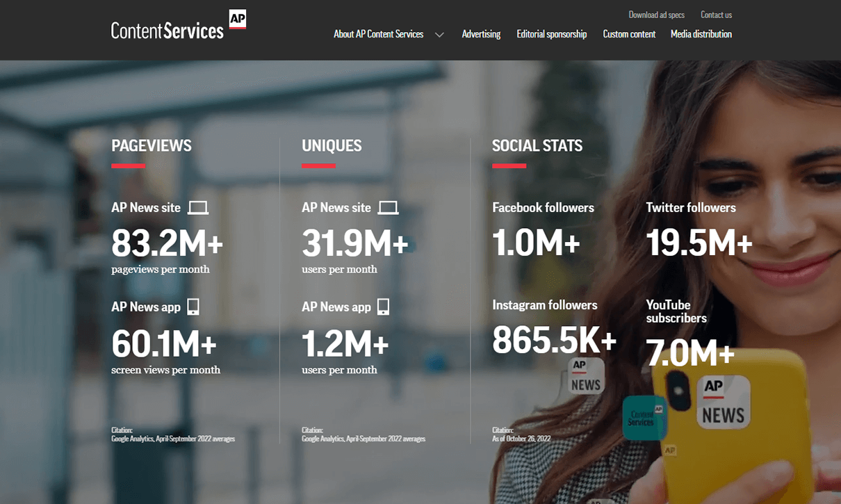
Task: Click the phone icon under Pageviews
Action: [x=193, y=307]
